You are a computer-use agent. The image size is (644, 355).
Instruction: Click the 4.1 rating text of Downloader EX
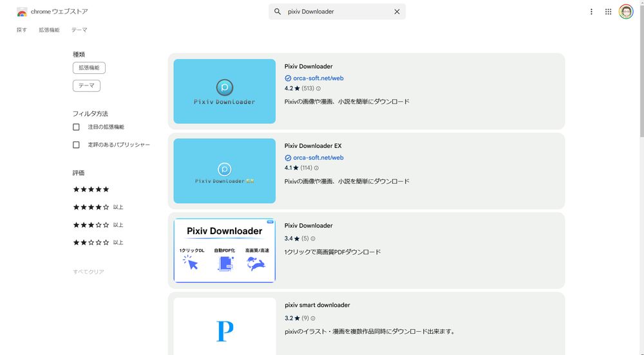[x=289, y=168]
